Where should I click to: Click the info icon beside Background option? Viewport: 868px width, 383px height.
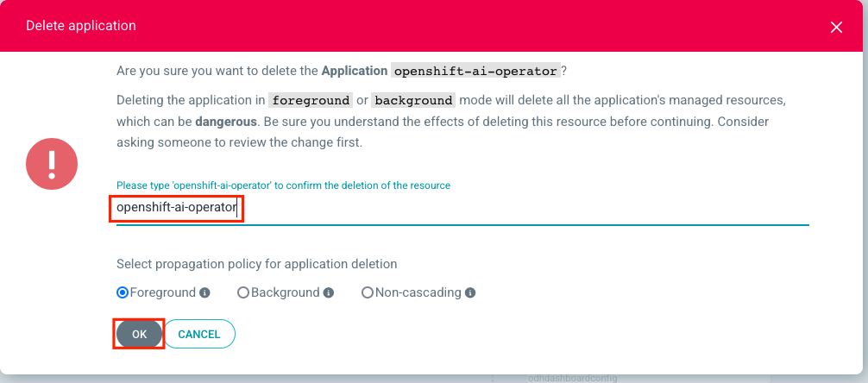pyautogui.click(x=328, y=292)
